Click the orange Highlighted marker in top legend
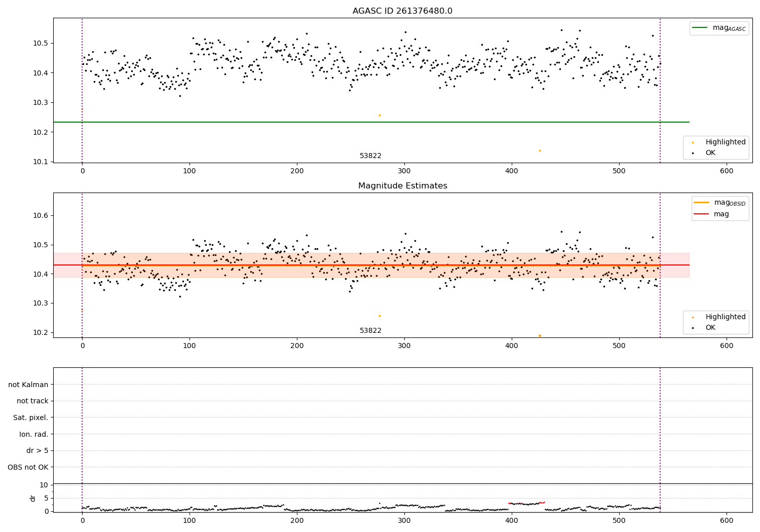The width and height of the screenshot is (760, 532). (693, 142)
